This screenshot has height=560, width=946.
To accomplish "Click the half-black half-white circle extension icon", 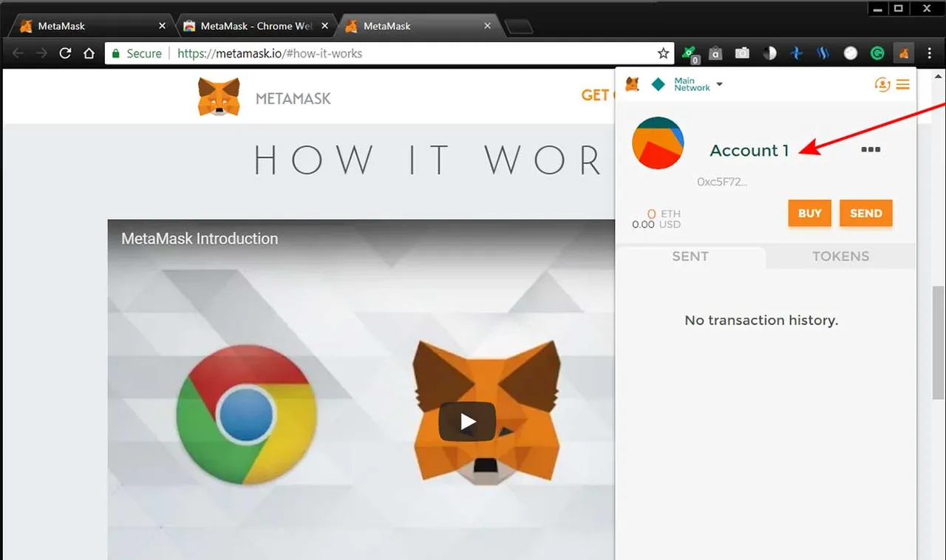I will coord(769,53).
